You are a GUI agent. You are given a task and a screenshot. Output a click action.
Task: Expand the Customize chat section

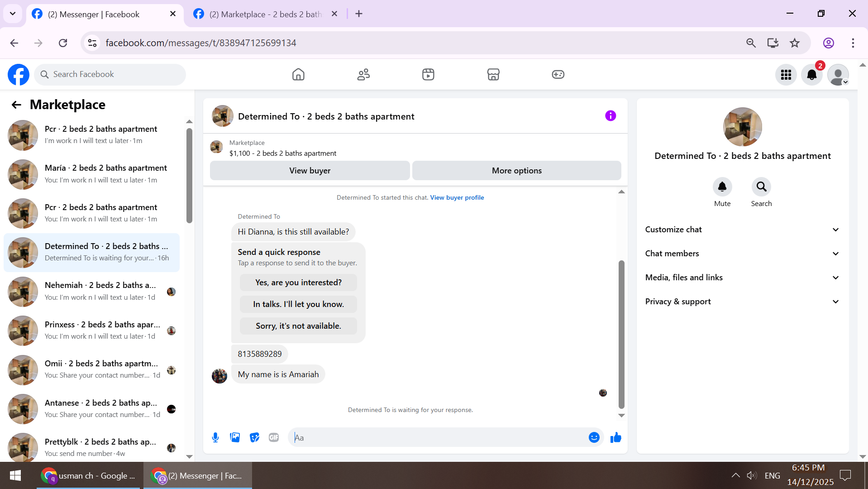[742, 230]
